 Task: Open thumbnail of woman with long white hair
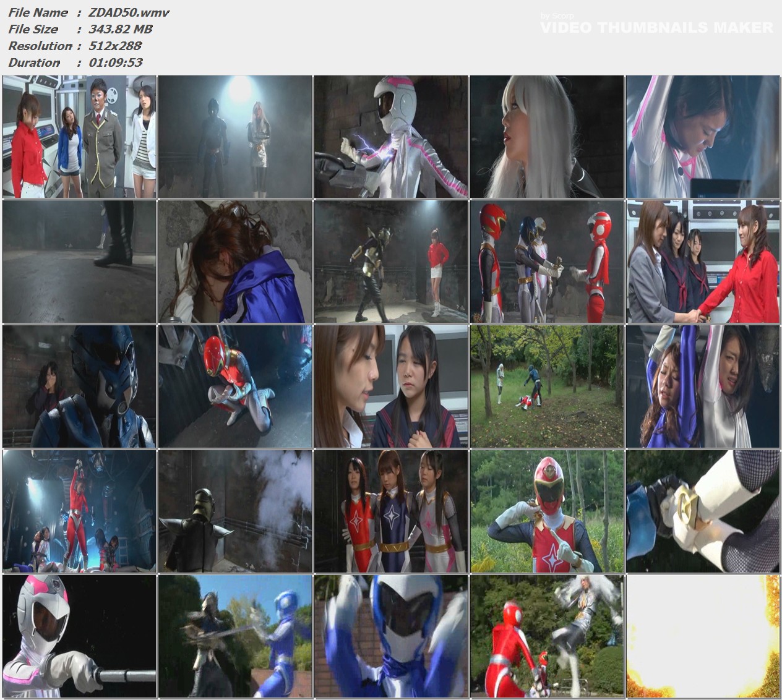click(x=548, y=137)
